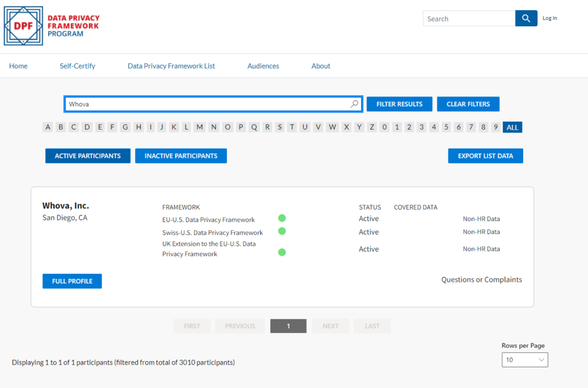Click the search icon inside the filter field
This screenshot has width=588, height=388.
(354, 104)
